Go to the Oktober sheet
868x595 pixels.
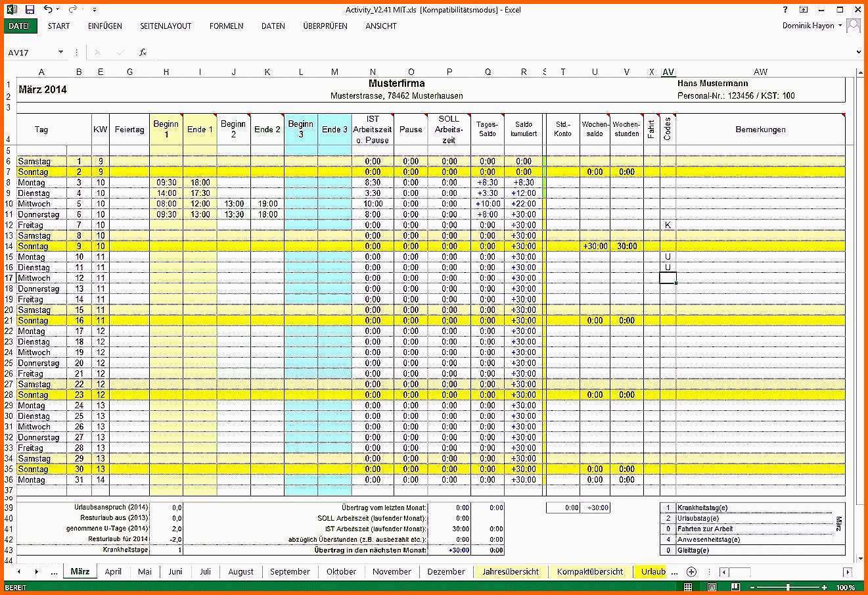(341, 572)
